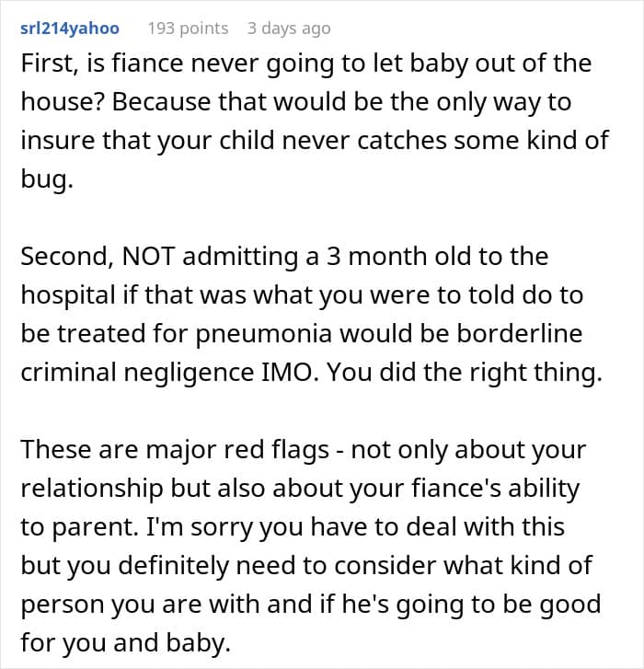644x669 pixels.
Task: Click the word bug ending the first paragraph
Action: coord(47,179)
